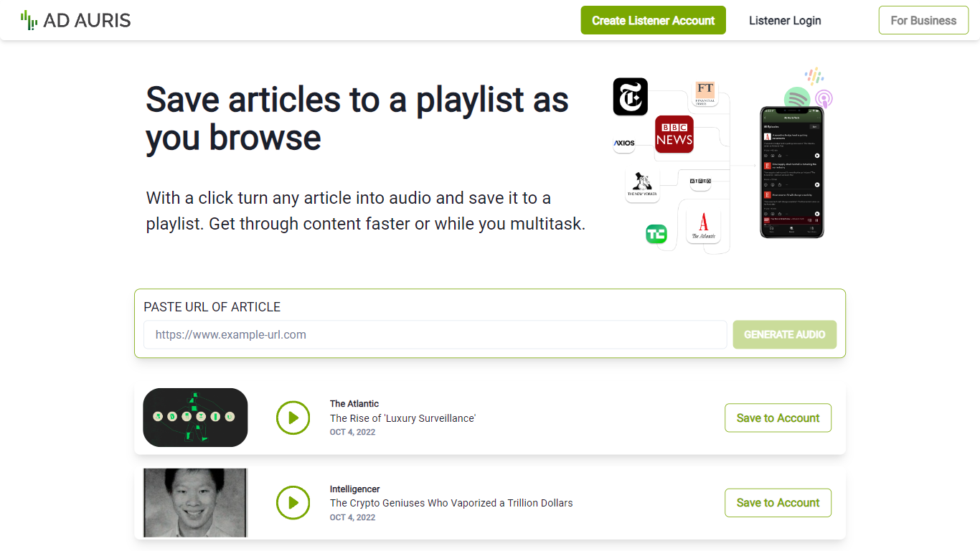
Task: Open the Listener Login page
Action: pyautogui.click(x=785, y=20)
